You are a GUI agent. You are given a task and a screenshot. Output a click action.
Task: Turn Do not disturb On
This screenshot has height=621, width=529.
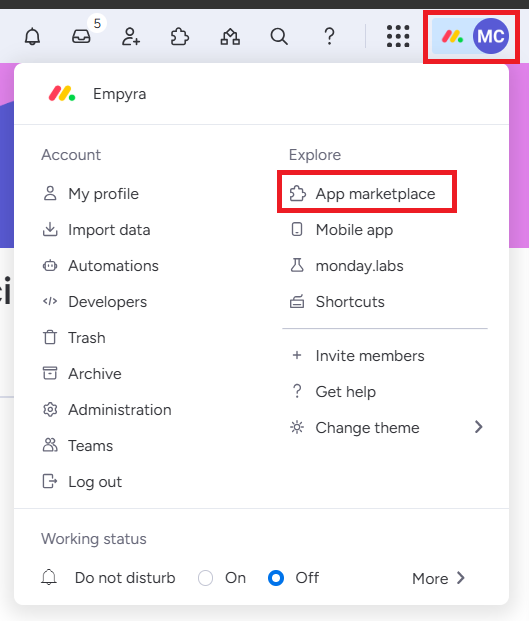pos(205,578)
